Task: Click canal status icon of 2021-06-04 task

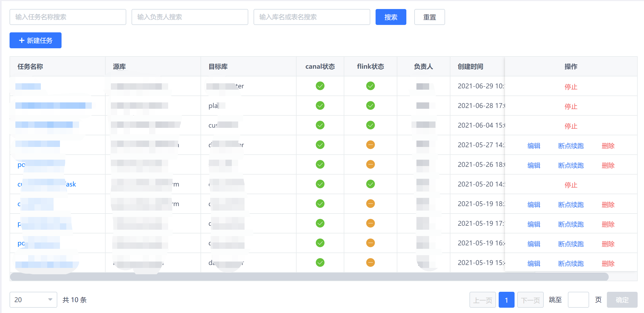Action: click(x=320, y=125)
